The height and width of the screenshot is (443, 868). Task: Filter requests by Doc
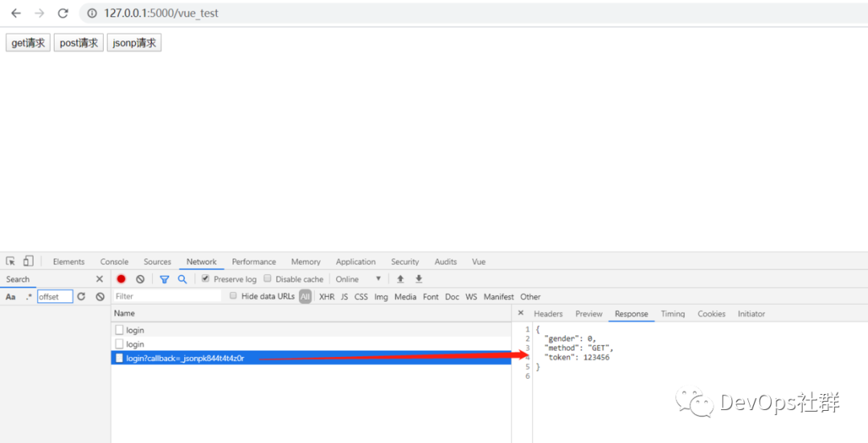[x=452, y=297]
